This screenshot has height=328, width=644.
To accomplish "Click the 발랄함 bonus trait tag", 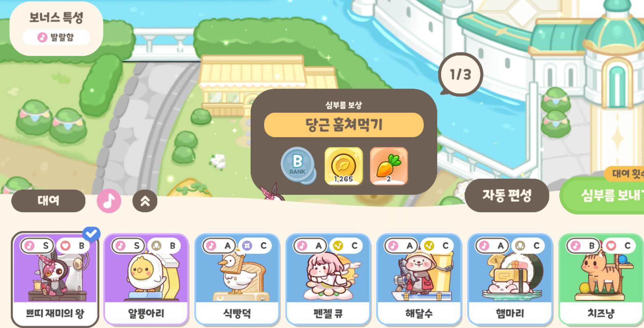I will [x=56, y=37].
